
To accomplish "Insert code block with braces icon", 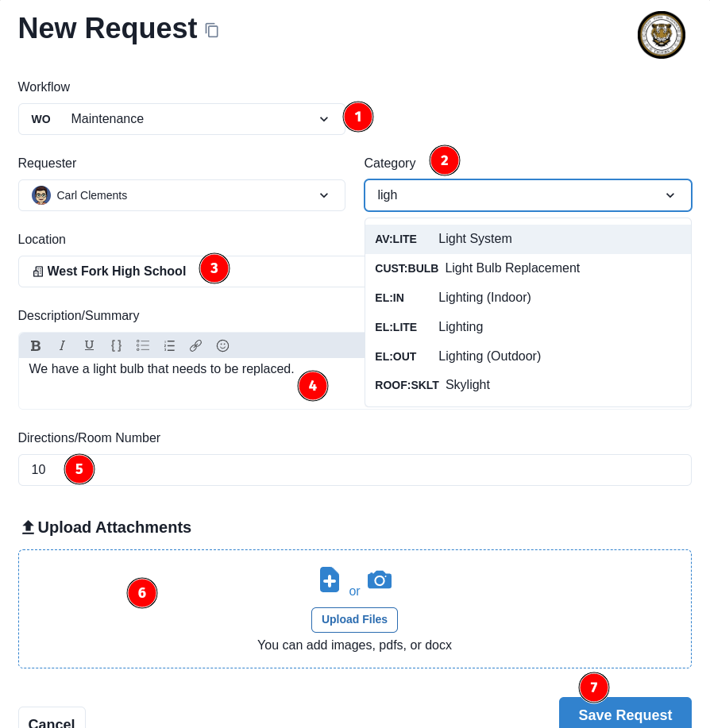I will click(116, 345).
